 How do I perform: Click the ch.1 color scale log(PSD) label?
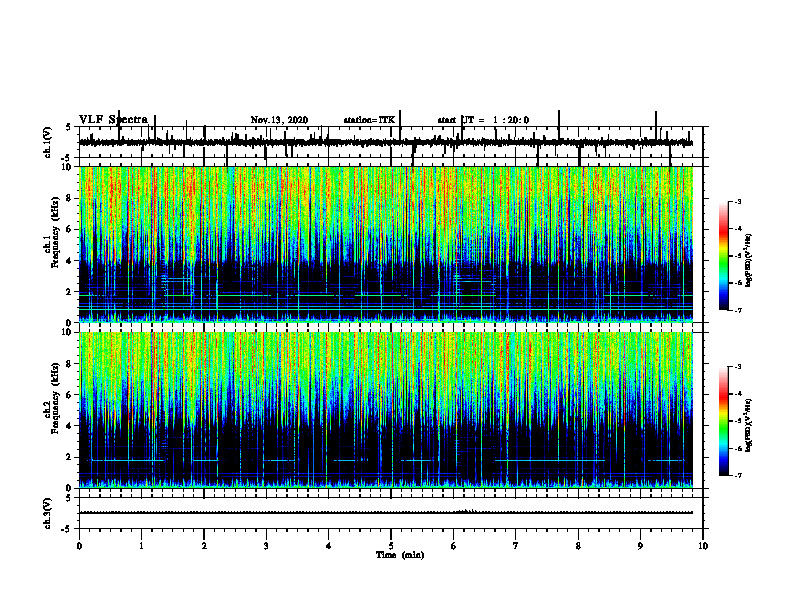pyautogui.click(x=749, y=261)
